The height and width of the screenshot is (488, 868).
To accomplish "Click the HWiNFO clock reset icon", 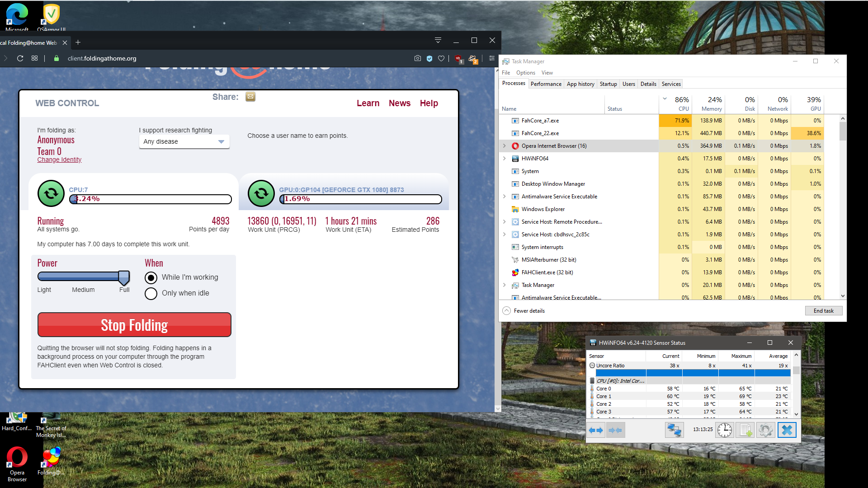I will point(724,430).
